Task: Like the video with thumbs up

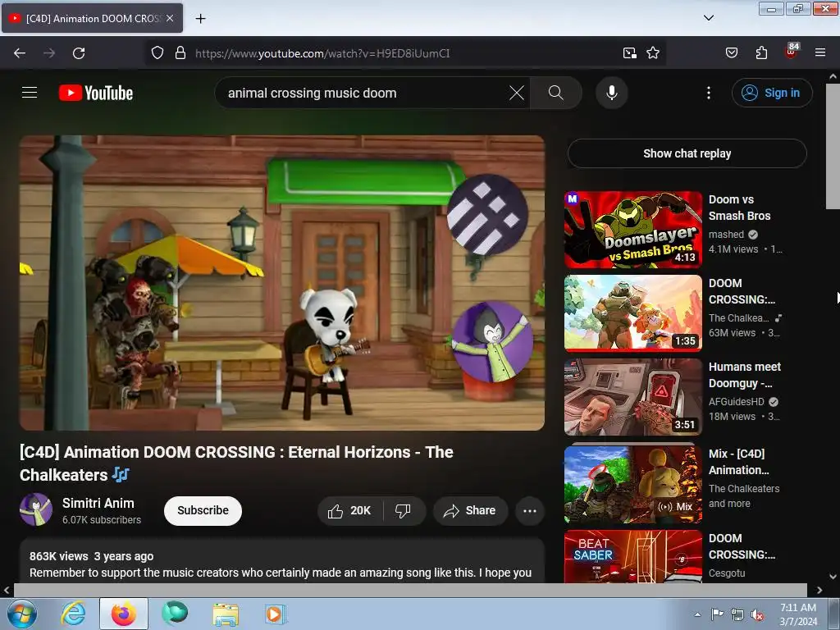Action: tap(349, 511)
